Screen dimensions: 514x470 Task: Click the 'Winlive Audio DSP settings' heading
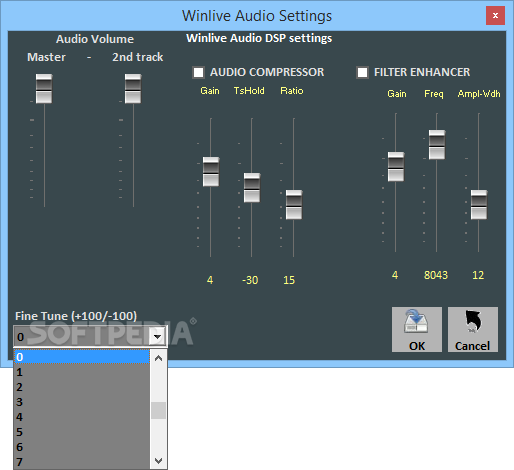tap(259, 38)
